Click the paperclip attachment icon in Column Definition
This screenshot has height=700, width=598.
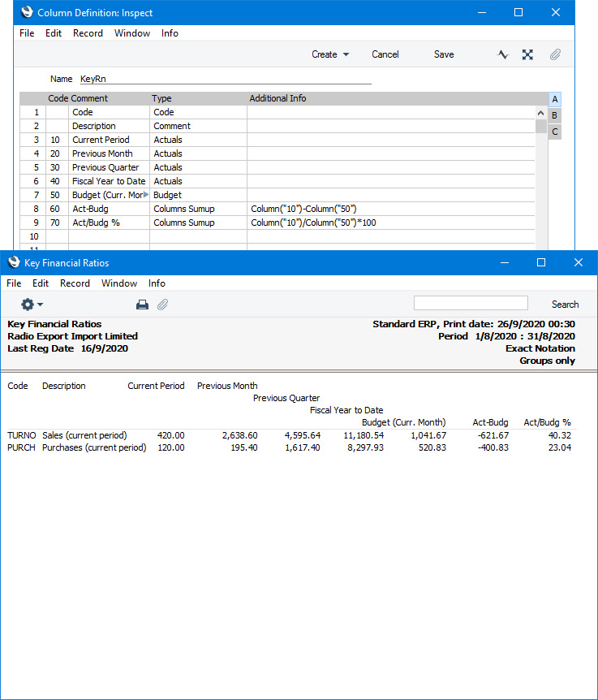555,54
